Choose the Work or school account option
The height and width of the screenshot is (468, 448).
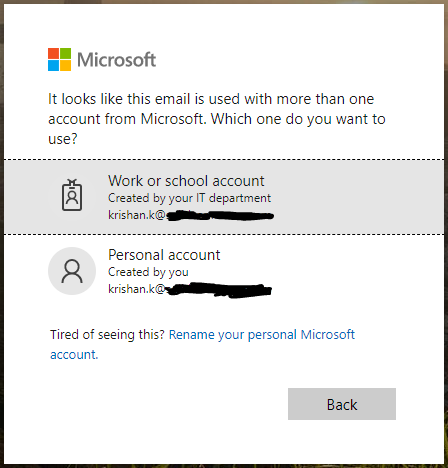(x=224, y=197)
